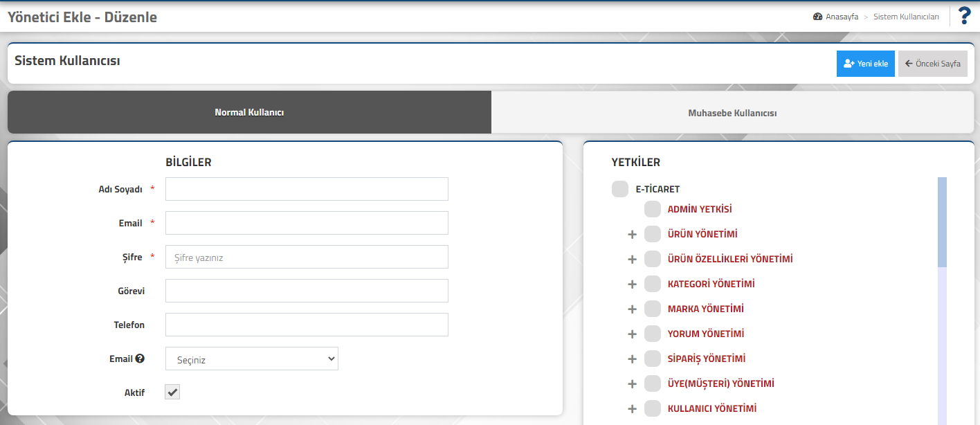Expand the ÜRÜN YÖNETİMİ tree node
This screenshot has width=980, height=425.
tap(632, 235)
